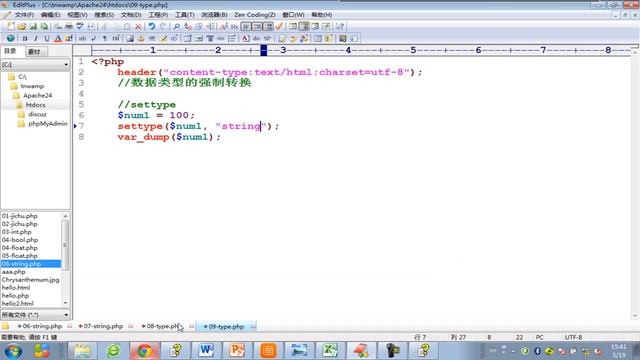Image resolution: width=640 pixels, height=360 pixels.
Task: Click the UTF-8 encoding in status bar
Action: pos(573,337)
